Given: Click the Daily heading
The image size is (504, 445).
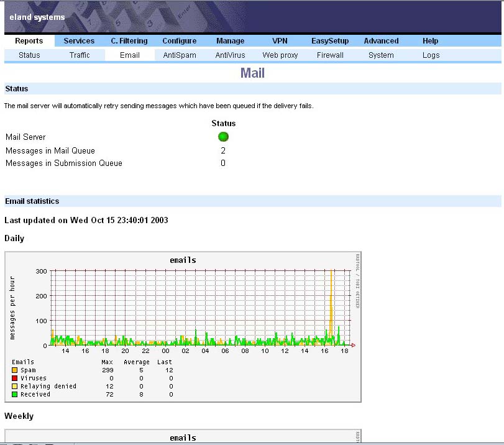Looking at the screenshot, I should click(14, 238).
